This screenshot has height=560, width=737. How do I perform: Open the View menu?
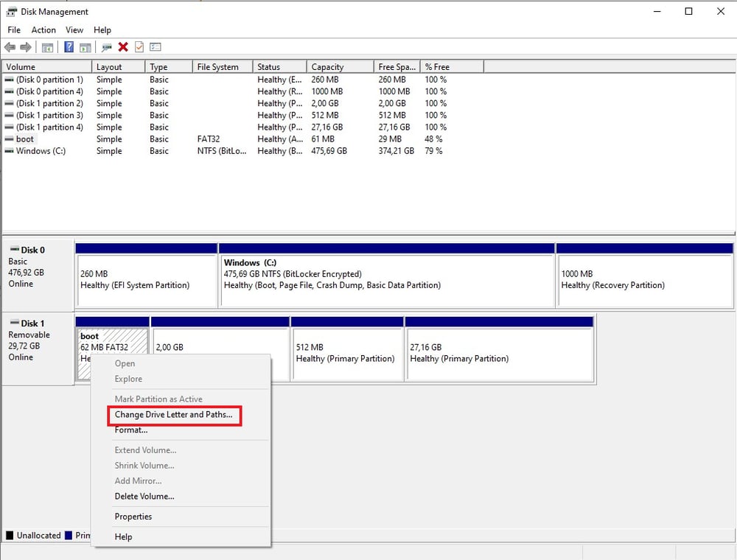pyautogui.click(x=74, y=30)
